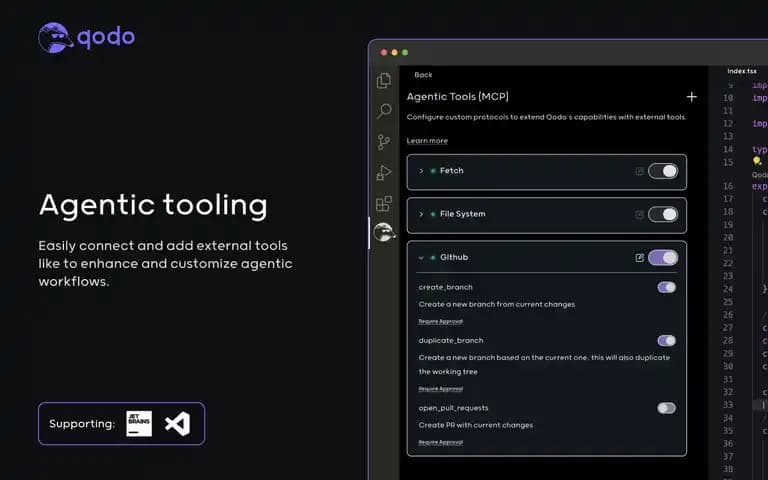Click the Fetch tool name
This screenshot has width=768, height=480.
452,170
